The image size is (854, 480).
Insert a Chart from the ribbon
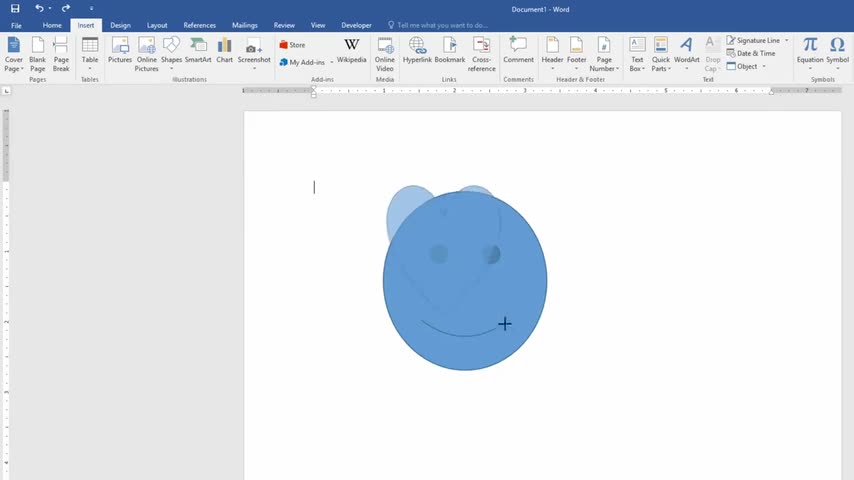point(224,50)
